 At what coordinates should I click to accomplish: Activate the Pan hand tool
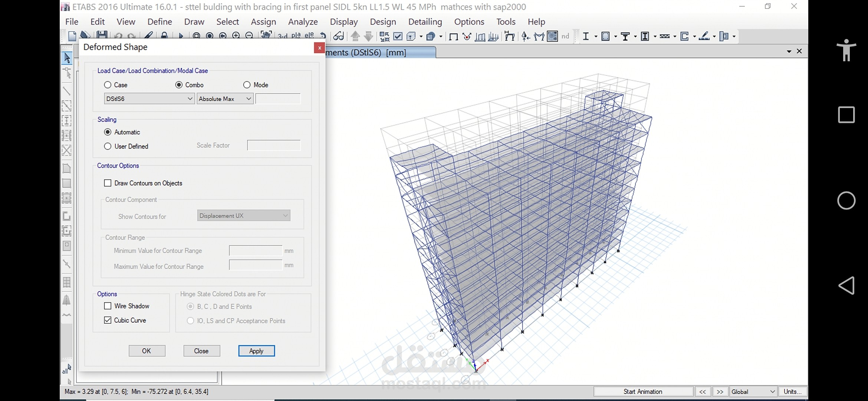coord(266,35)
